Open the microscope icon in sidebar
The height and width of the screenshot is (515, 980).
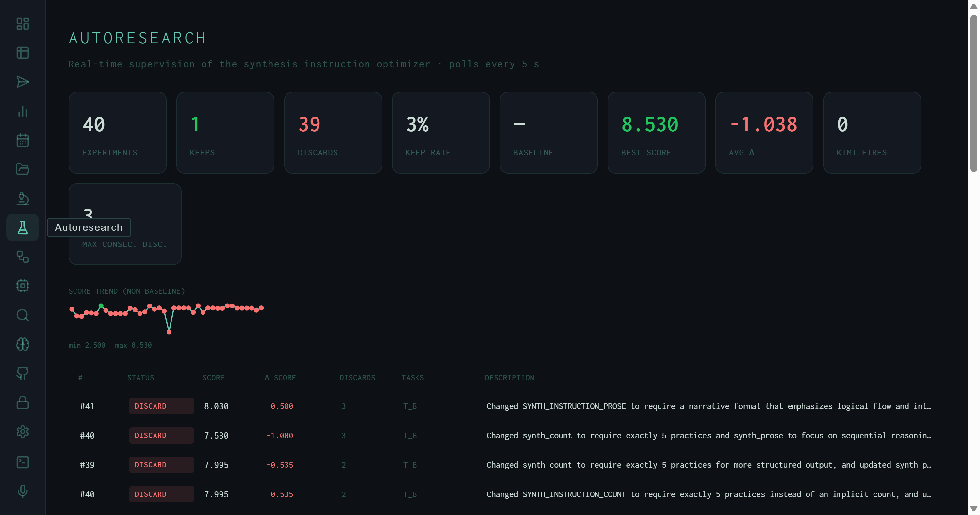pos(23,198)
